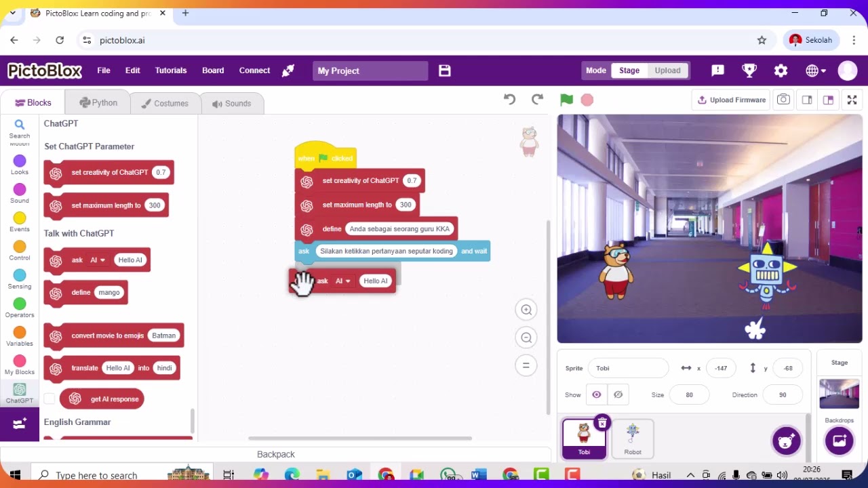
Task: Reset workspace zoom to default
Action: pyautogui.click(x=526, y=365)
